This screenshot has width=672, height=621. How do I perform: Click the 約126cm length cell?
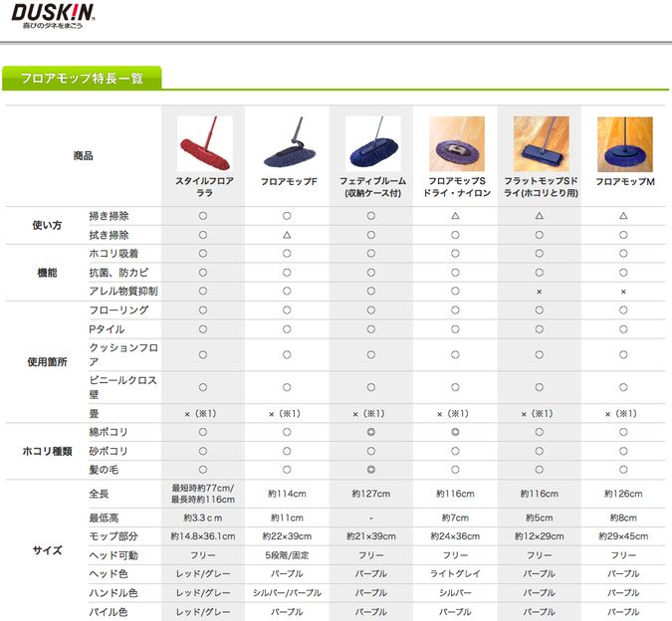(x=623, y=494)
